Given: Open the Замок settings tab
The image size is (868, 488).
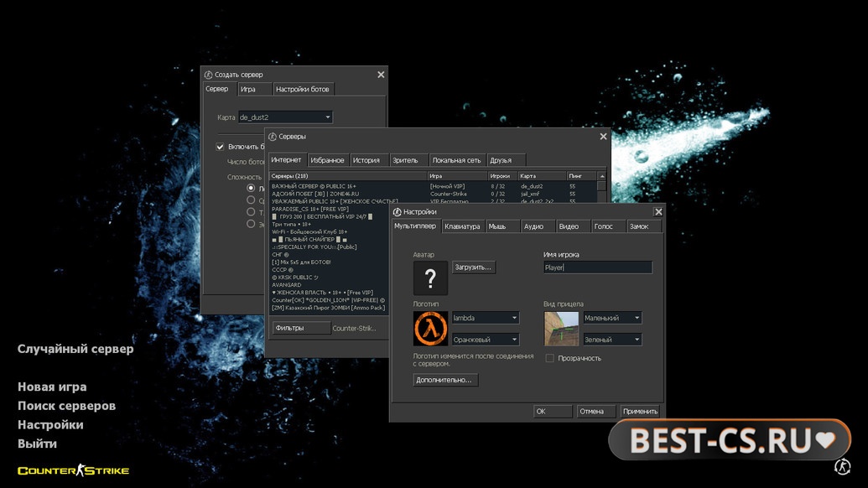Looking at the screenshot, I should 644,226.
